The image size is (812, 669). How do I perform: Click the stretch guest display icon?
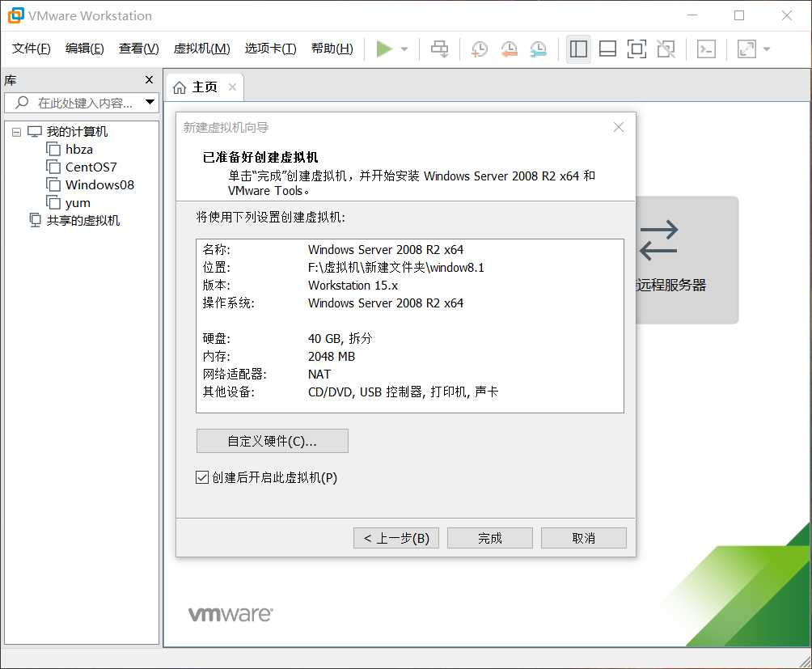pos(746,49)
